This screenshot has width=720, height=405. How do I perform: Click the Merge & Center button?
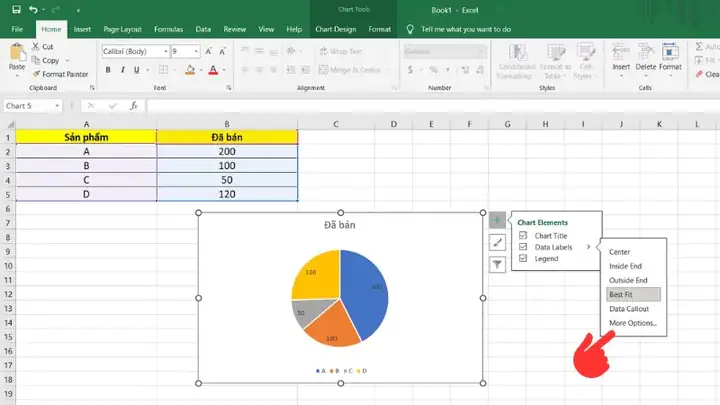[350, 70]
